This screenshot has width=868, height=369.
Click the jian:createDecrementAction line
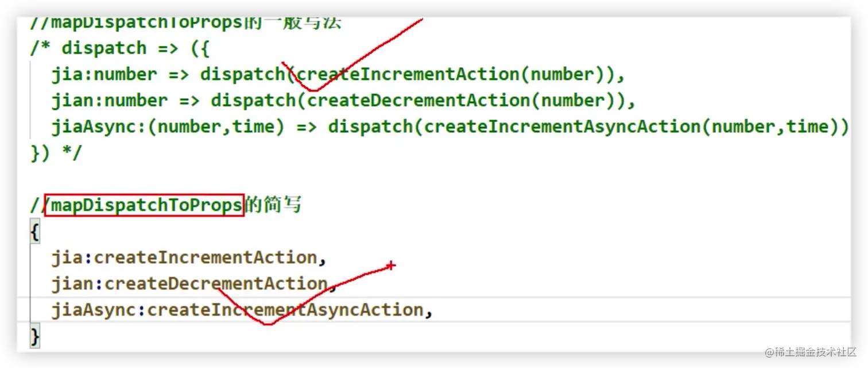(x=194, y=284)
